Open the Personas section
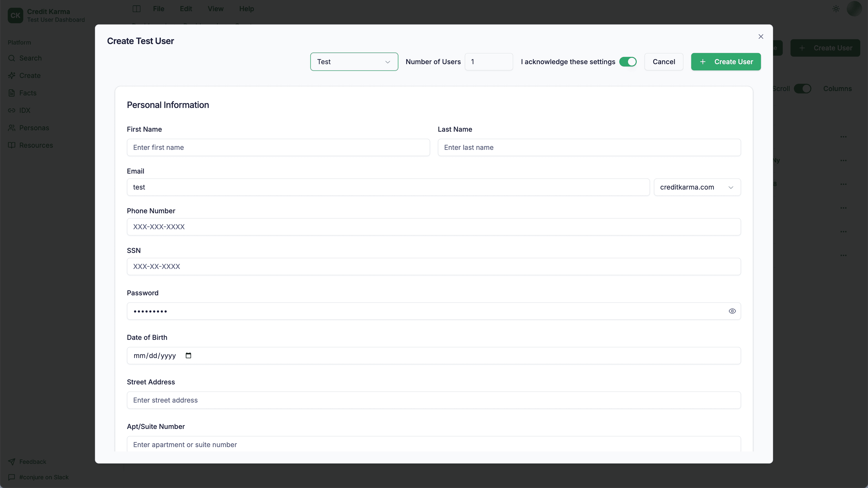This screenshot has height=488, width=868. (x=34, y=128)
